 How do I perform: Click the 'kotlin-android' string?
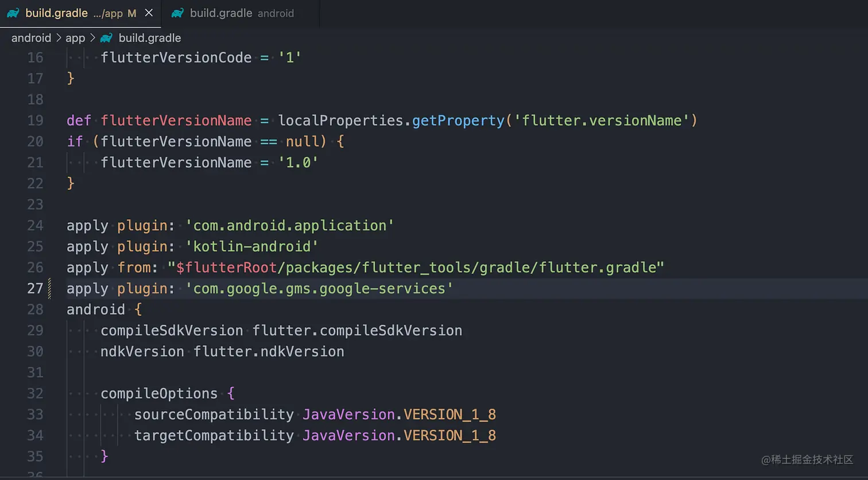coord(251,246)
